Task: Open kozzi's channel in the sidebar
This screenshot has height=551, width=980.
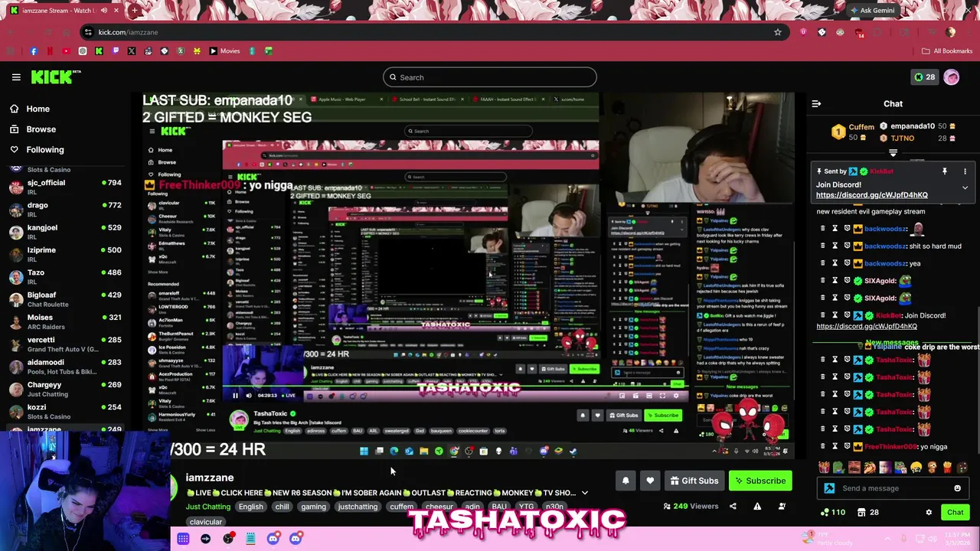Action: [65, 411]
